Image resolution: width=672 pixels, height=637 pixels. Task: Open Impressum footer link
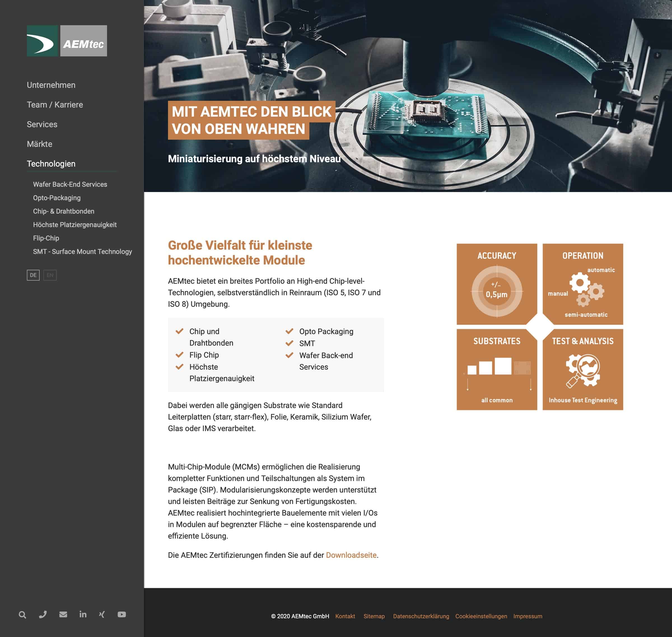[x=528, y=616]
